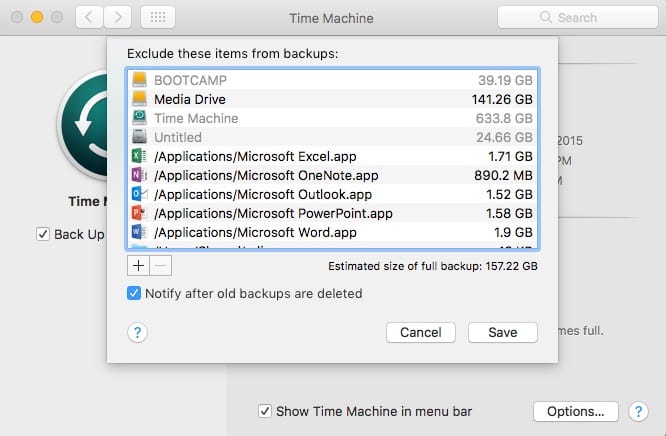666x436 pixels.
Task: Remove selected item with minus button
Action: click(161, 266)
